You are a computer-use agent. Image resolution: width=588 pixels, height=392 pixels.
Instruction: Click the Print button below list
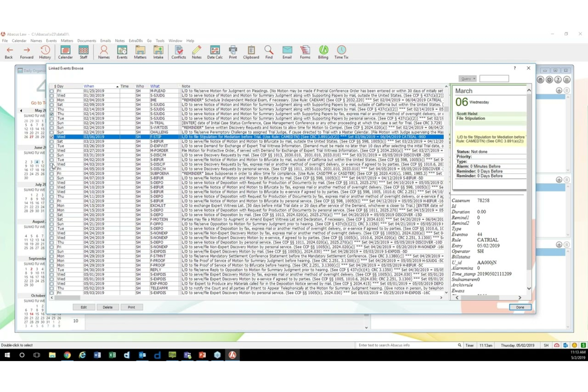(x=132, y=307)
